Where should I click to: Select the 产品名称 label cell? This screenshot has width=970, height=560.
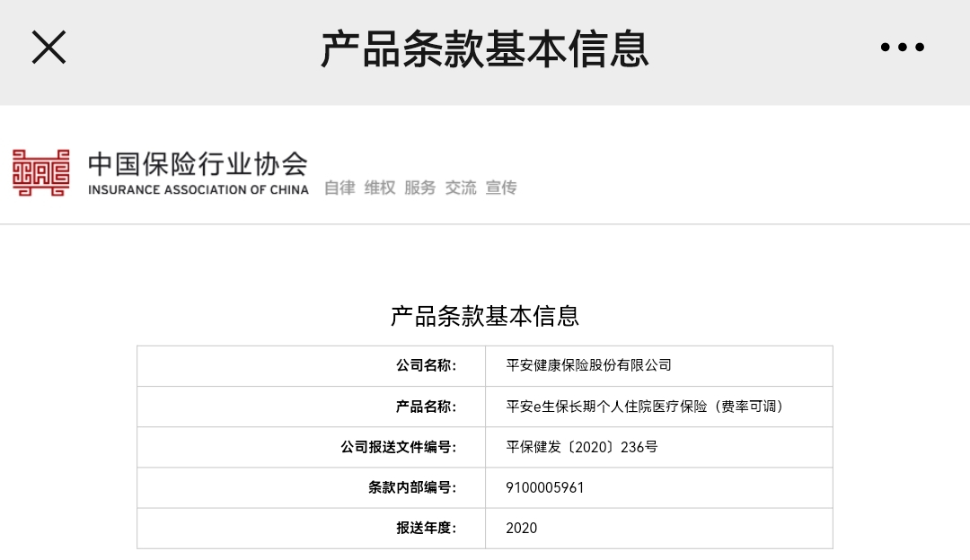[311, 407]
